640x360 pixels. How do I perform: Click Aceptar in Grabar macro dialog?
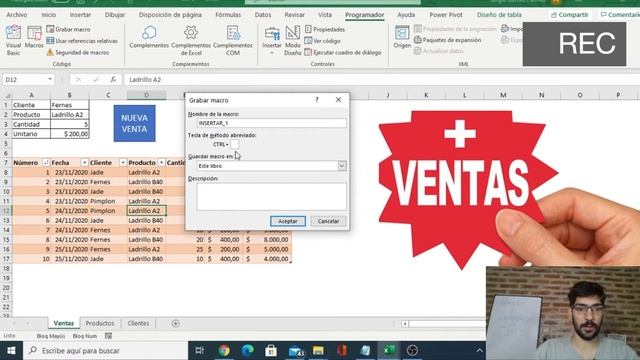coord(288,221)
